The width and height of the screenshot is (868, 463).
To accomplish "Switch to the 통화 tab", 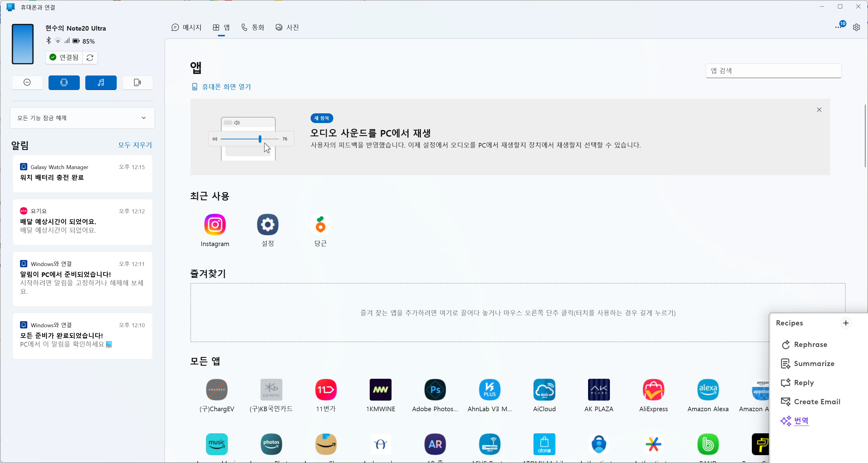I will (253, 27).
